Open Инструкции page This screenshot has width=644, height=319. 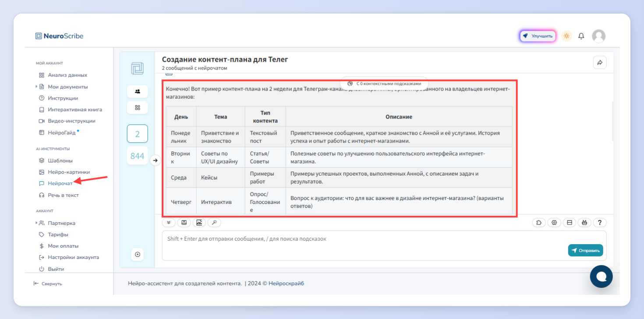coord(63,98)
